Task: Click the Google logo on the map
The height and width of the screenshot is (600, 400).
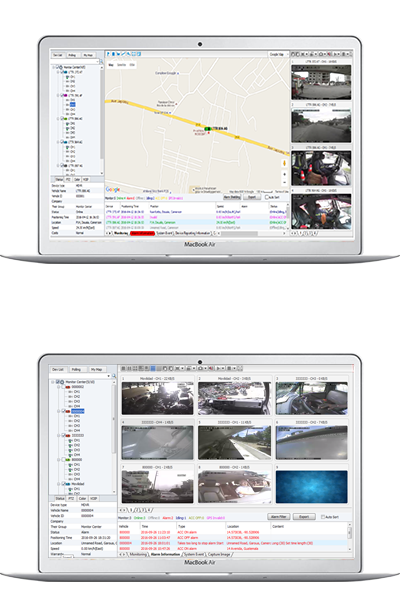Action: point(113,189)
